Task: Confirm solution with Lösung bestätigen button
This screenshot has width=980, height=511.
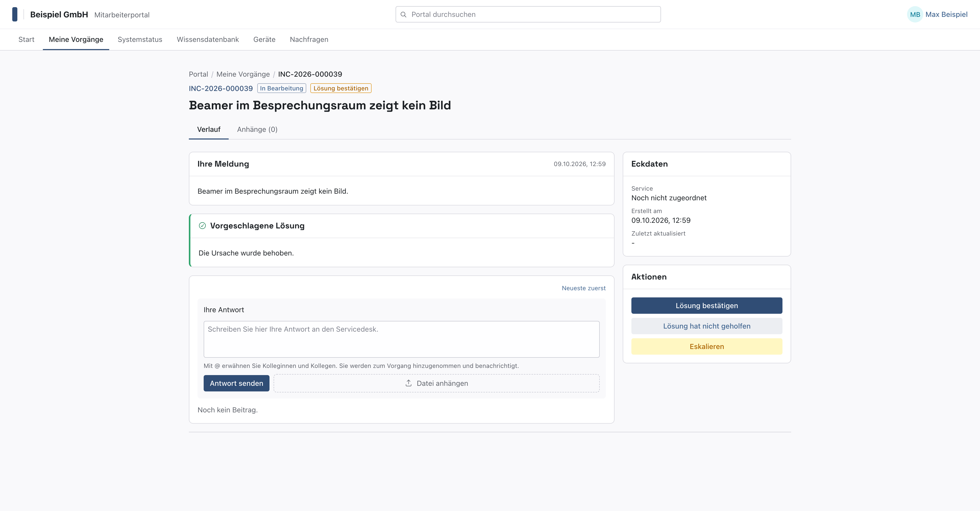Action: pos(706,306)
